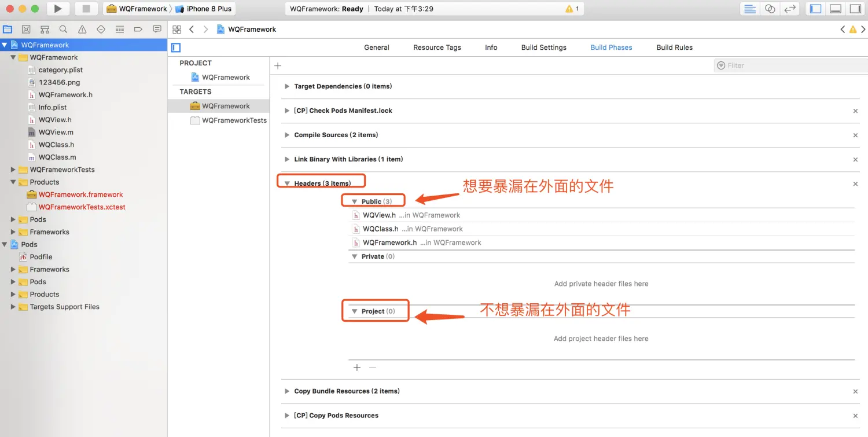The height and width of the screenshot is (437, 868).
Task: Switch to Assistant editor layout
Action: coord(770,9)
